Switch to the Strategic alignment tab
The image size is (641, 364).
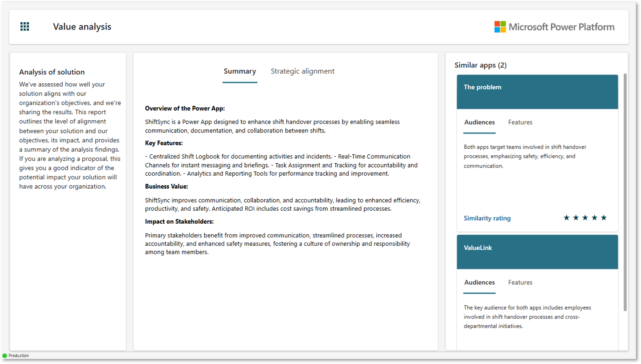302,72
